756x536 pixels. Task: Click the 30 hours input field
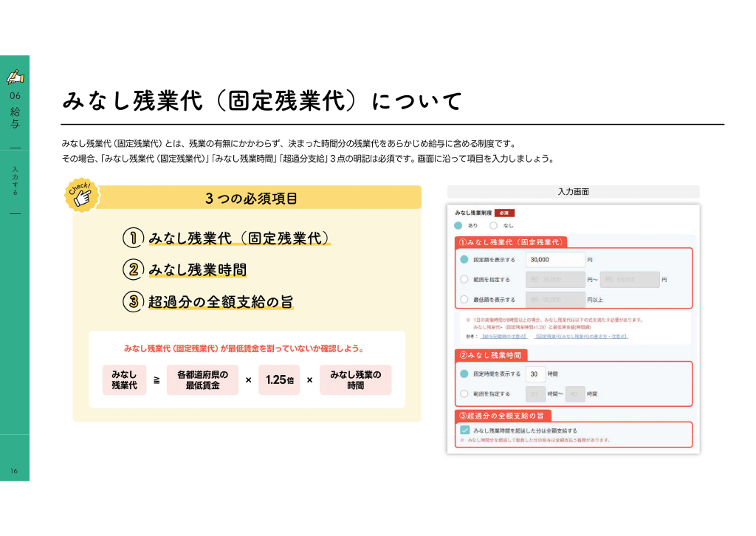click(535, 374)
